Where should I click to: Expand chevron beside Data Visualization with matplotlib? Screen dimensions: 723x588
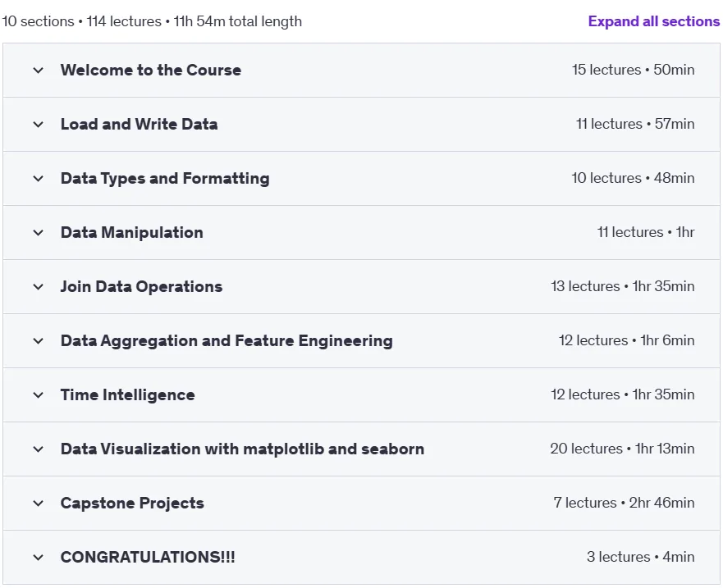[x=39, y=449]
